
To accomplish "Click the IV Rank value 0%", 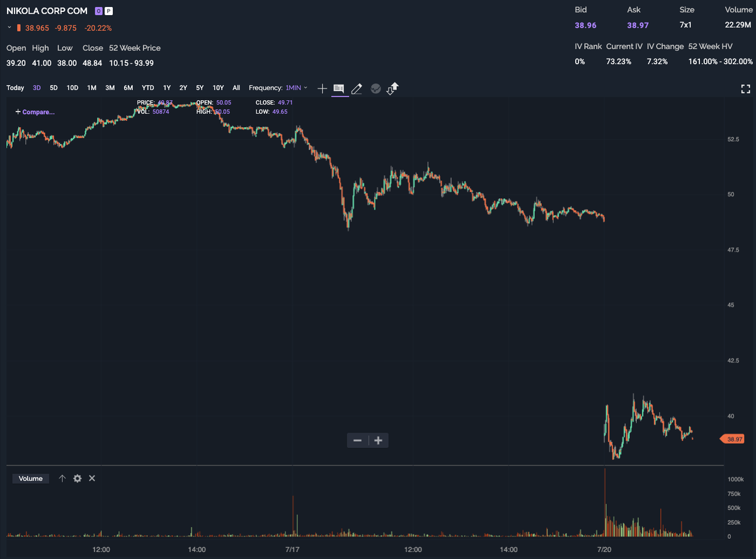I will pos(580,62).
